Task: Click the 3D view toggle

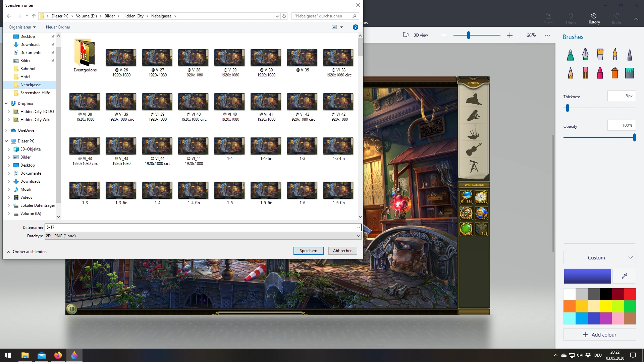Action: 416,35
